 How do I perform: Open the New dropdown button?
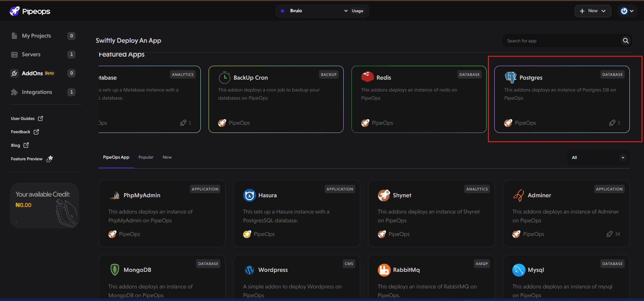point(593,11)
